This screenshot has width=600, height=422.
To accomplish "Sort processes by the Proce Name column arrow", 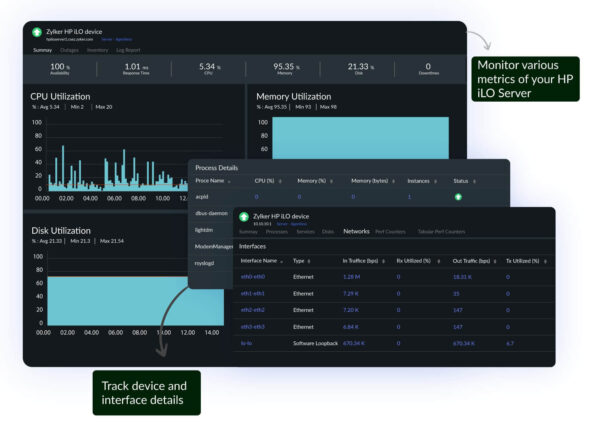I will 229,181.
